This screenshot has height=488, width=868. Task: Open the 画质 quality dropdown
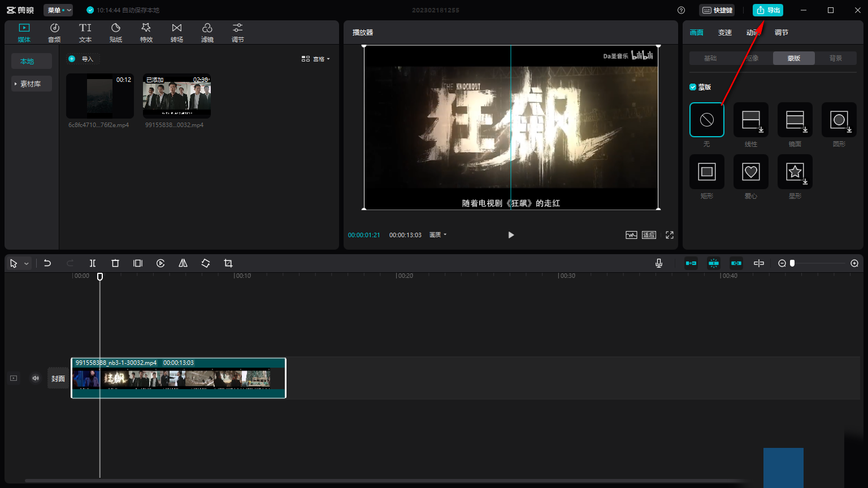coord(438,235)
